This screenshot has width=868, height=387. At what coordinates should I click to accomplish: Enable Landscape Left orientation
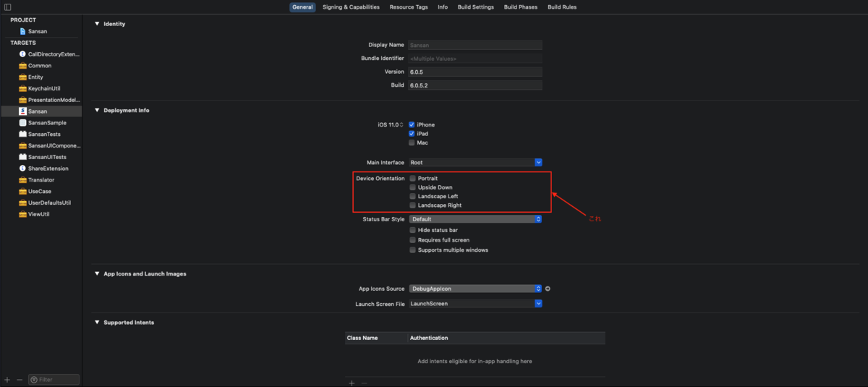coord(412,196)
